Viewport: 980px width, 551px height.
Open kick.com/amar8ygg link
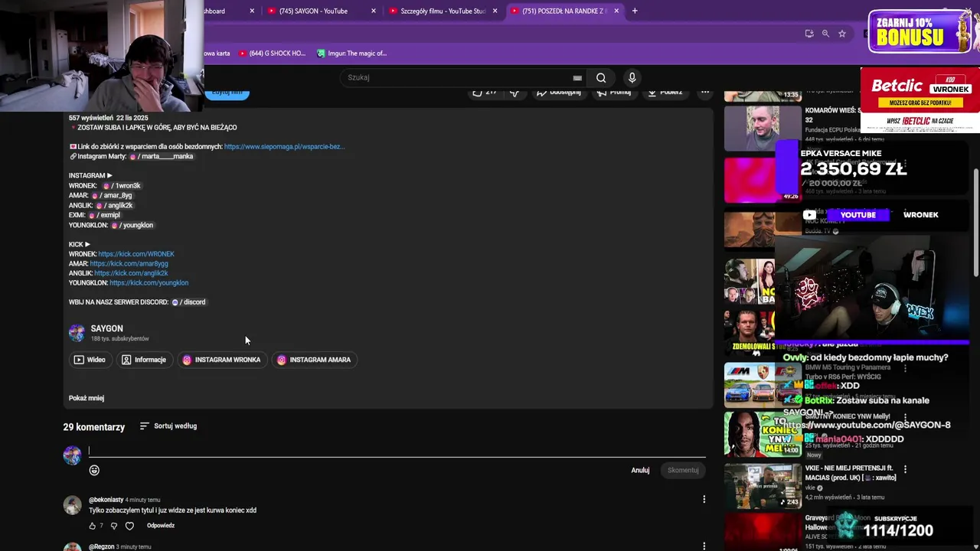[129, 264]
